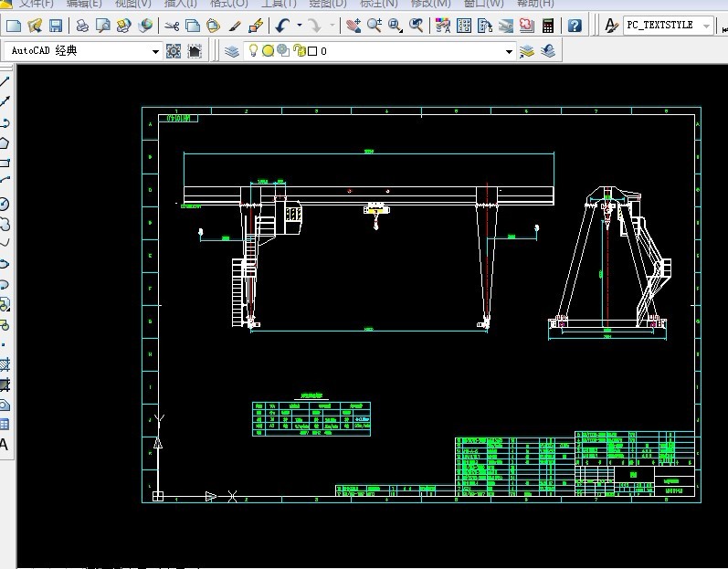Toggle freeze/thaw sun icon for layer 0
Screen dimensions: 728x569
268,51
